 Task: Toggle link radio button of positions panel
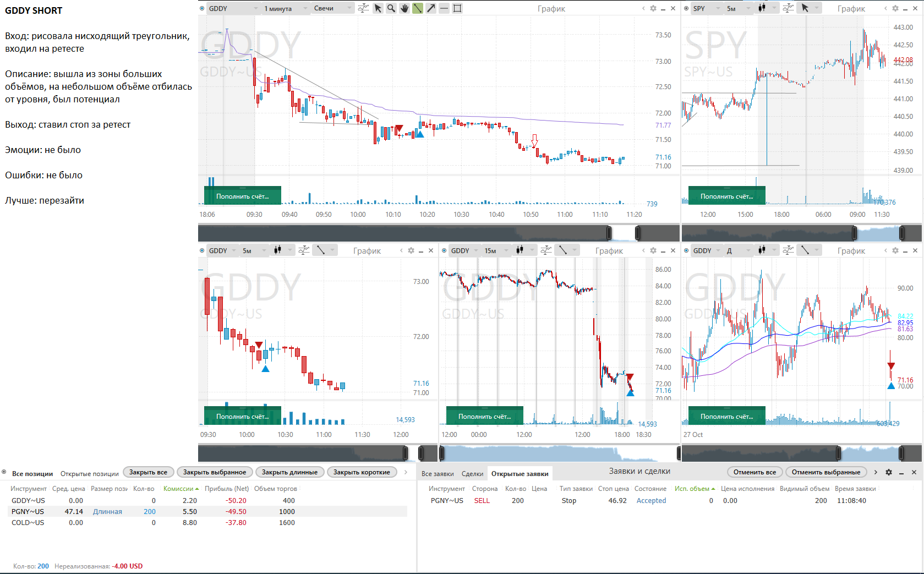[x=4, y=472]
